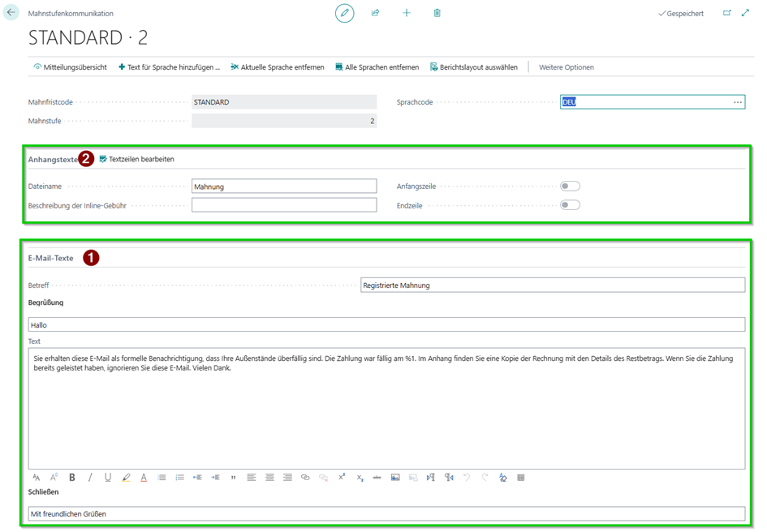The width and height of the screenshot is (767, 532).
Task: Click the share icon in header
Action: [x=376, y=13]
